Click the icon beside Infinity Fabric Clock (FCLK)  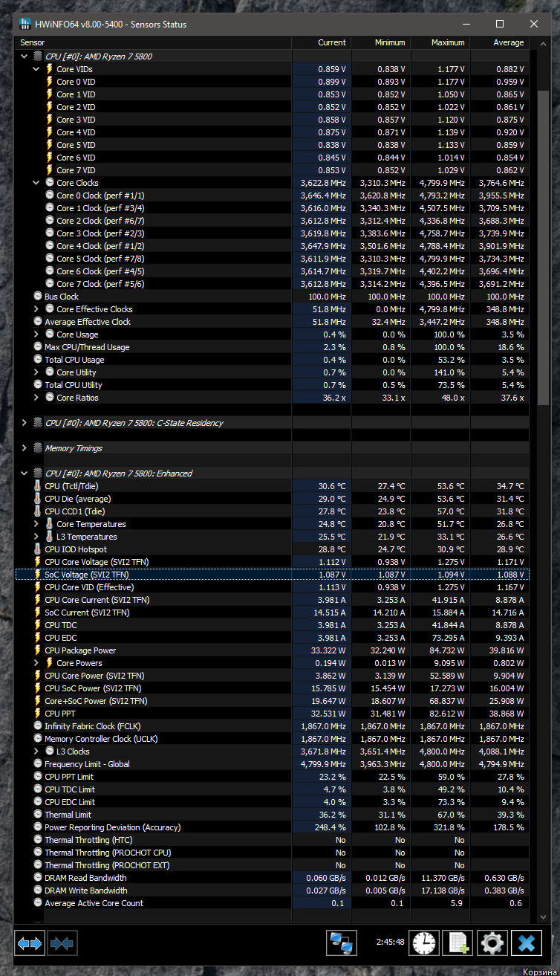click(38, 726)
